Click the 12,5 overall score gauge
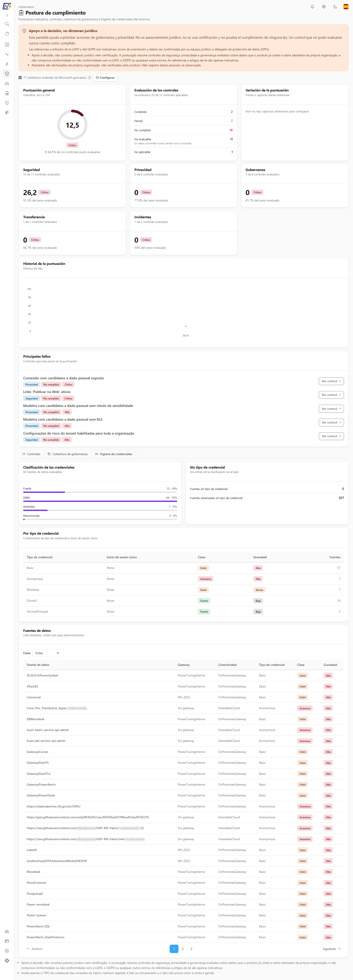353x980 pixels. [x=72, y=125]
